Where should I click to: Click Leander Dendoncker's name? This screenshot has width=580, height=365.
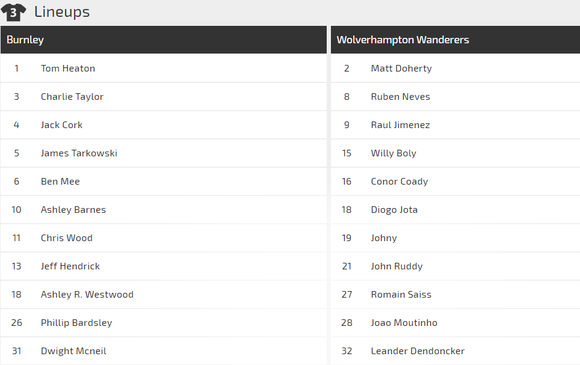point(418,351)
